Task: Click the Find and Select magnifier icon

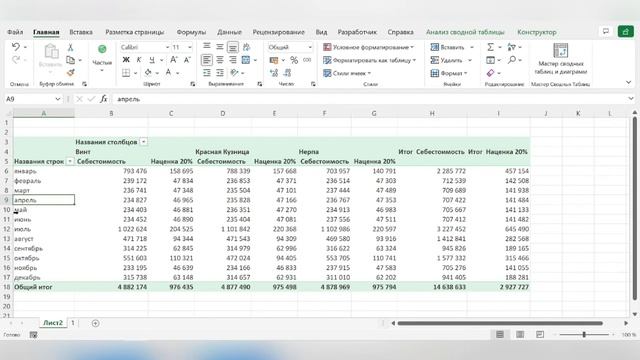Action: tap(512, 60)
